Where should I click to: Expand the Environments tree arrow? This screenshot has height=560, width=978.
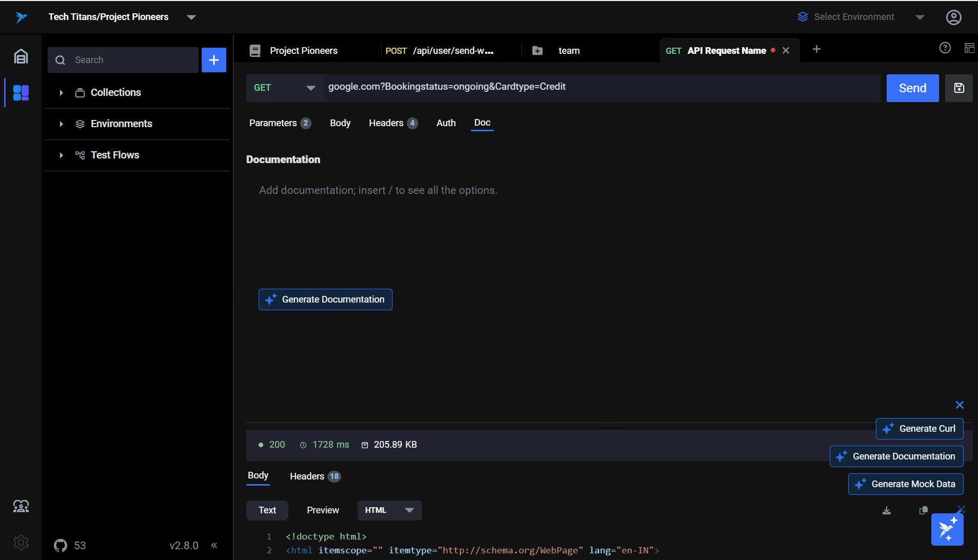[61, 124]
